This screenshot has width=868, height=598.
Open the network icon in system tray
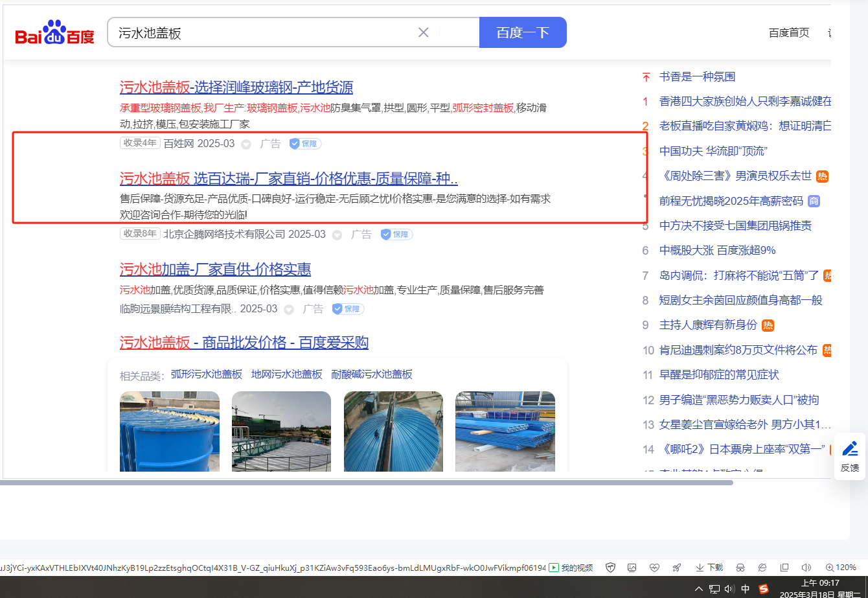714,589
